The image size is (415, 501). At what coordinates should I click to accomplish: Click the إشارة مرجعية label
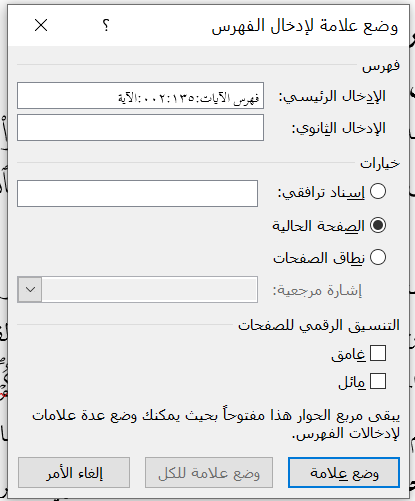tap(317, 290)
